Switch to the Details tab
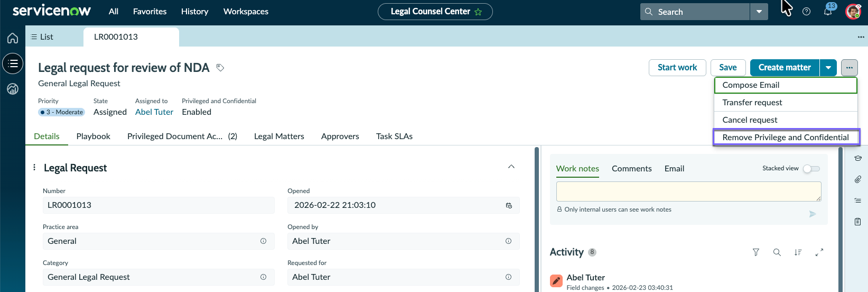 click(x=46, y=136)
